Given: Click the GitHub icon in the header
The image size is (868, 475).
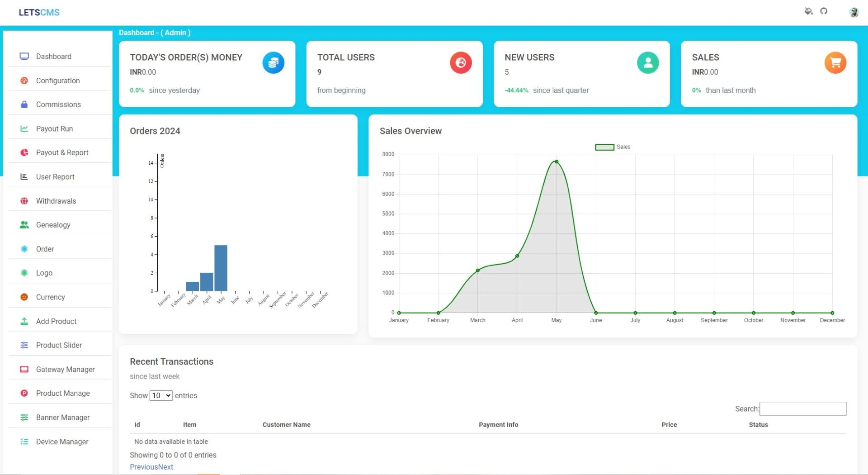Looking at the screenshot, I should (824, 11).
